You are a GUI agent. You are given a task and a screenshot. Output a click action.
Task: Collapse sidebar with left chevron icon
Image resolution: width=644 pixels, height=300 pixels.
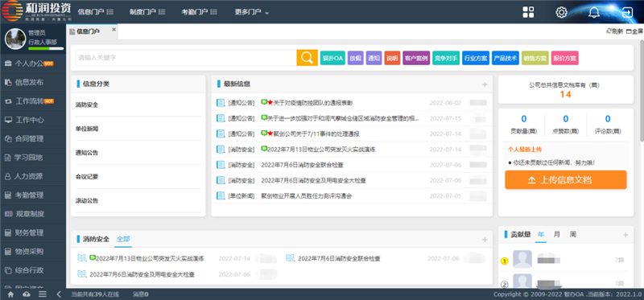click(x=59, y=294)
